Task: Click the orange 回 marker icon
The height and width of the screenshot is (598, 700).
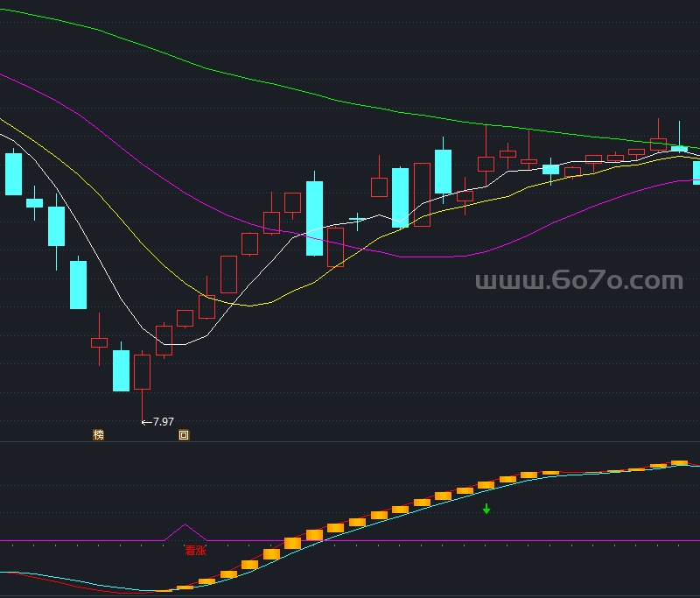Action: click(x=184, y=434)
